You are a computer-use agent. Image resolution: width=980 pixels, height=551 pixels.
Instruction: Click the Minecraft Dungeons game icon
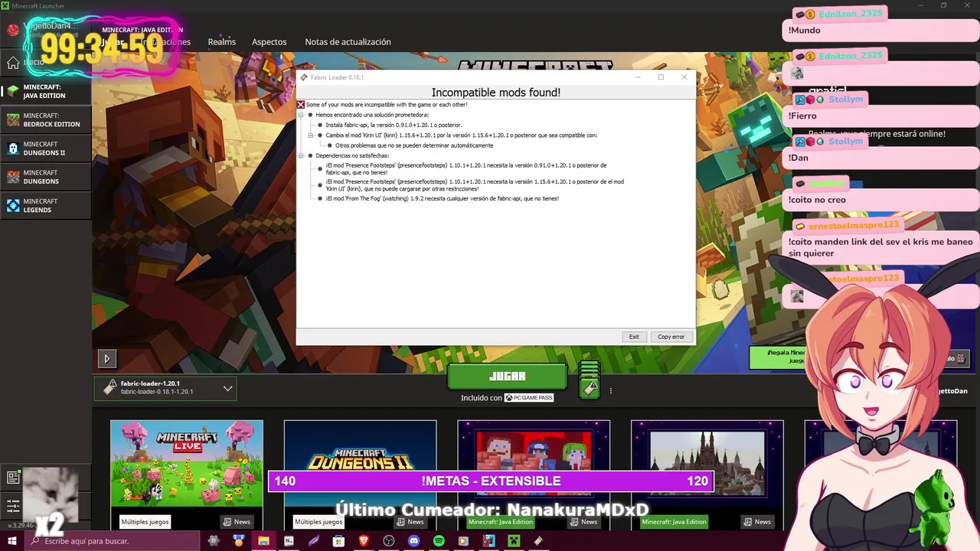[x=13, y=177]
